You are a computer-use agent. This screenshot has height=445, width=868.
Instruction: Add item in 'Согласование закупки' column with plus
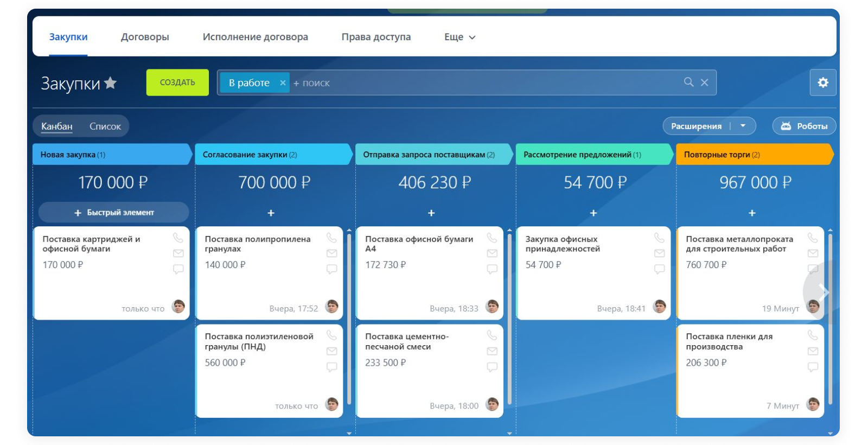271,213
